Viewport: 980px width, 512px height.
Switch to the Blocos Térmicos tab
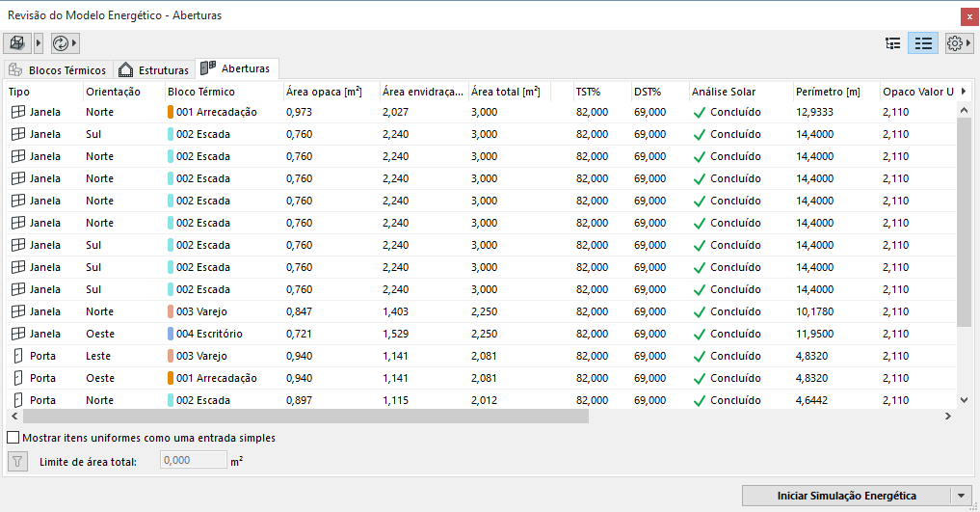click(x=58, y=70)
